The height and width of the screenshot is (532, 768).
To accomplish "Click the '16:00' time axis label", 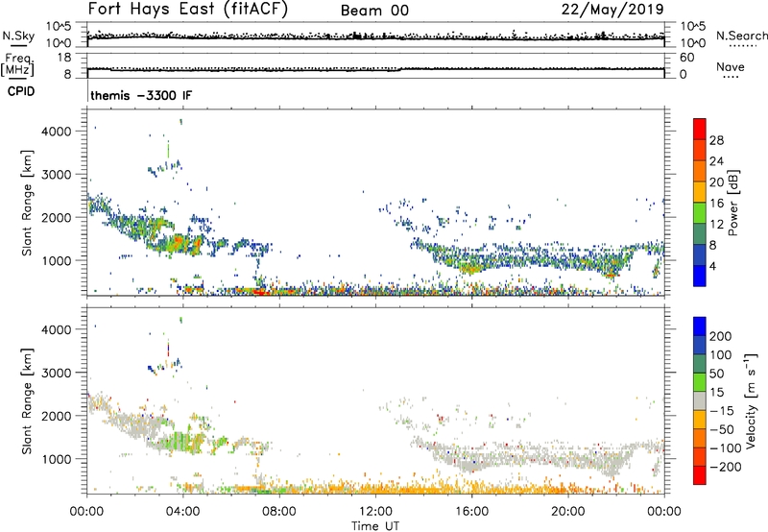I will [x=471, y=512].
